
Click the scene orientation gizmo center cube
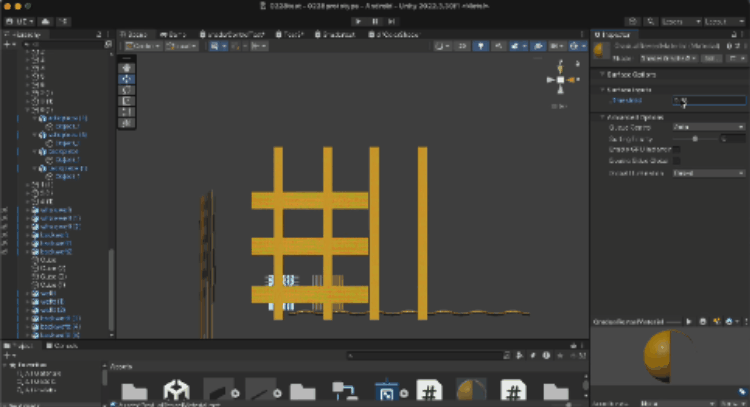561,80
